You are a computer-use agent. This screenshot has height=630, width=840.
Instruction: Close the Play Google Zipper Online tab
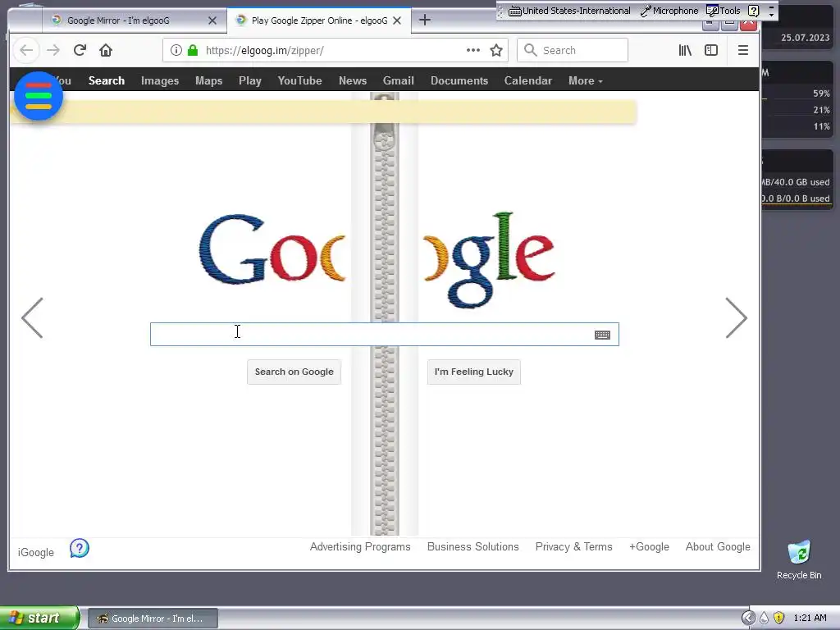[397, 21]
